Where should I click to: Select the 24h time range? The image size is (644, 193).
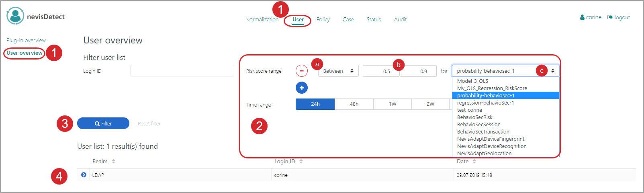click(315, 104)
